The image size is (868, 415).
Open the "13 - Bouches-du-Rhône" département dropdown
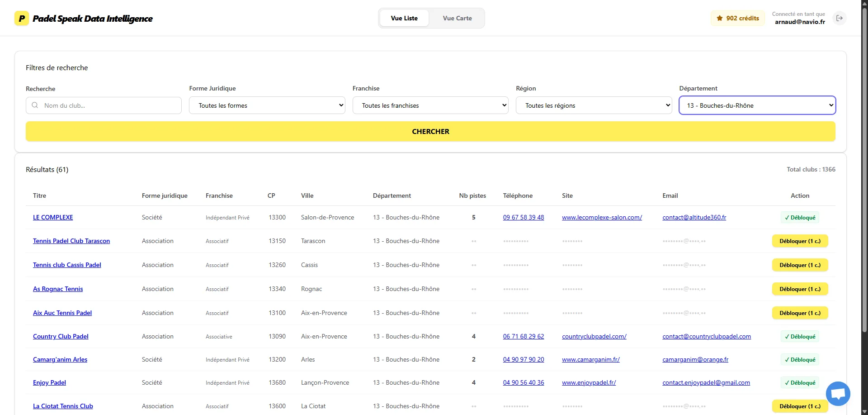click(757, 105)
